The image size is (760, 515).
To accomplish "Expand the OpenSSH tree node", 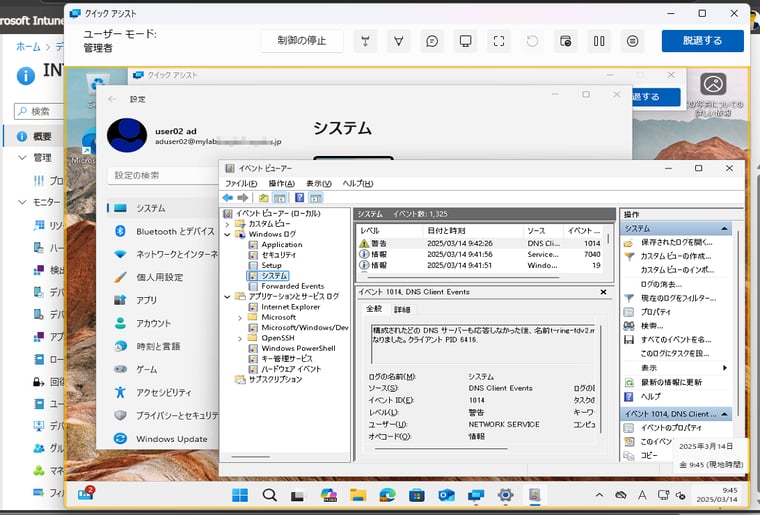I will coord(240,339).
